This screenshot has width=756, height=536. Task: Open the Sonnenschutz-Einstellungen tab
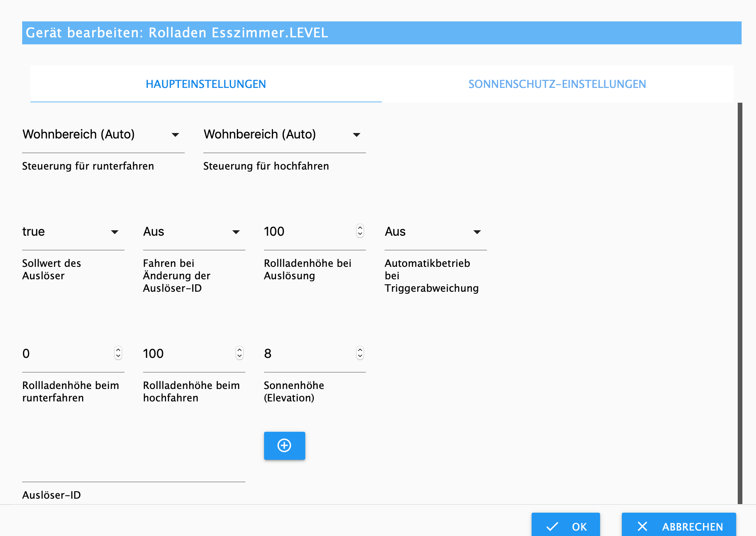(x=557, y=84)
